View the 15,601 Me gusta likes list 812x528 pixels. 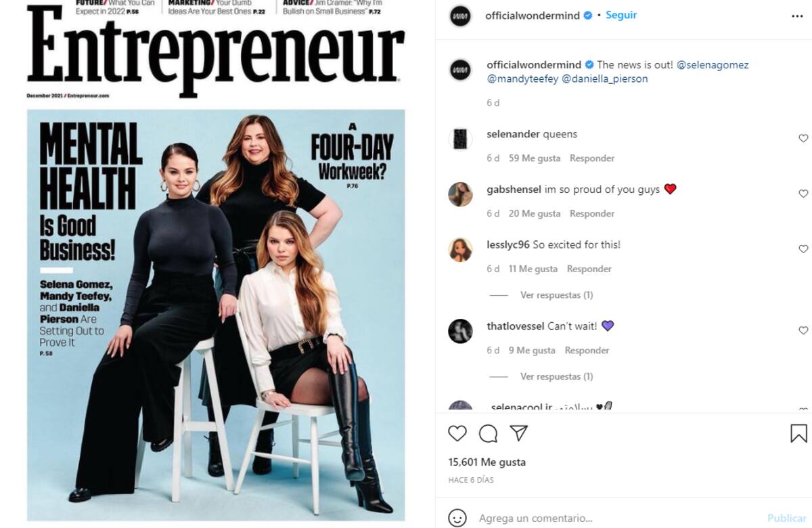tap(487, 462)
